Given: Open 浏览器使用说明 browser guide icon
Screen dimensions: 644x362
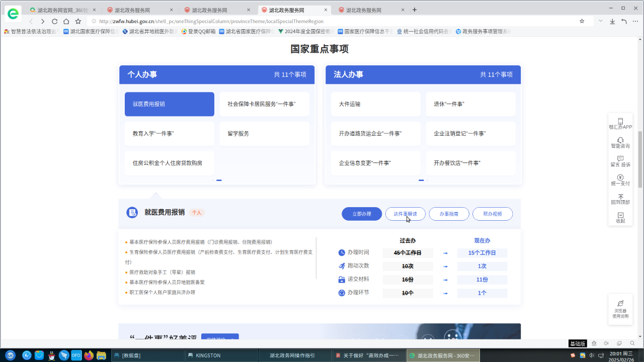Looking at the screenshot, I should tap(620, 303).
